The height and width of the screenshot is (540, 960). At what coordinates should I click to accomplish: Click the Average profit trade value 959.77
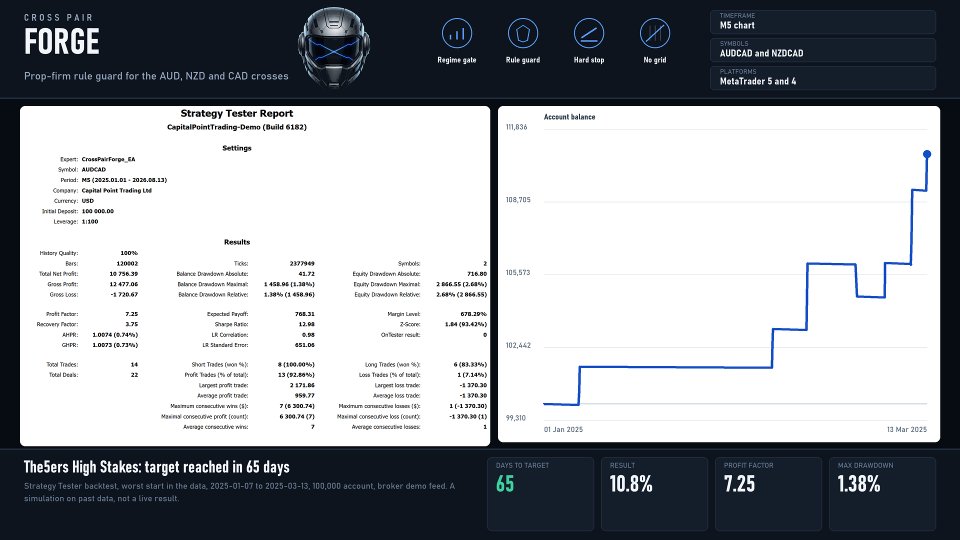coord(305,396)
